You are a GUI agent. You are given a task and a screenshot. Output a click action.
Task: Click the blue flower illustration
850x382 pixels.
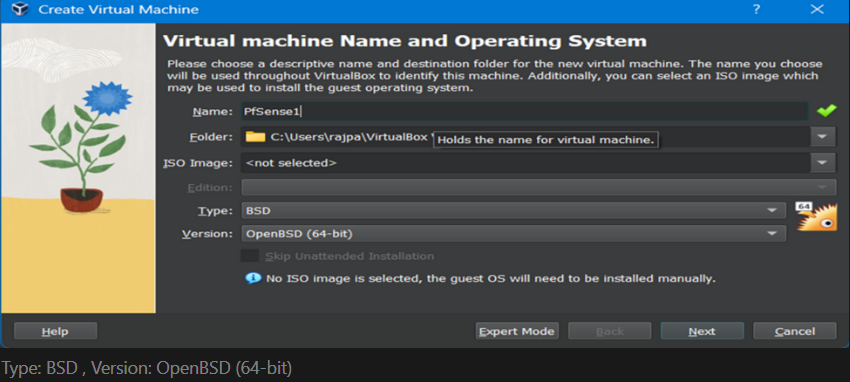coord(108,98)
